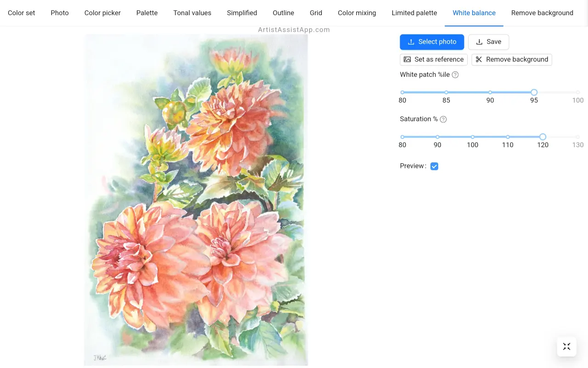The height and width of the screenshot is (368, 588).
Task: Click the Saturation slider handle at 120
Action: [x=543, y=137]
